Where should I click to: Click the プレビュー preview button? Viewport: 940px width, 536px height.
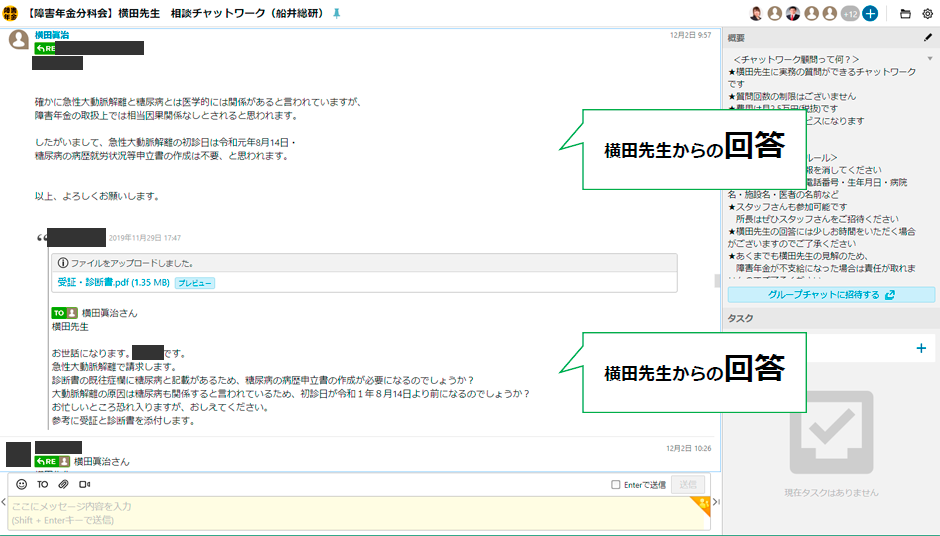[195, 283]
